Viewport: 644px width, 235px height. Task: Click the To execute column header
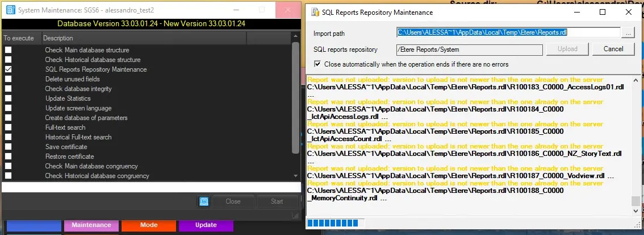click(x=20, y=38)
